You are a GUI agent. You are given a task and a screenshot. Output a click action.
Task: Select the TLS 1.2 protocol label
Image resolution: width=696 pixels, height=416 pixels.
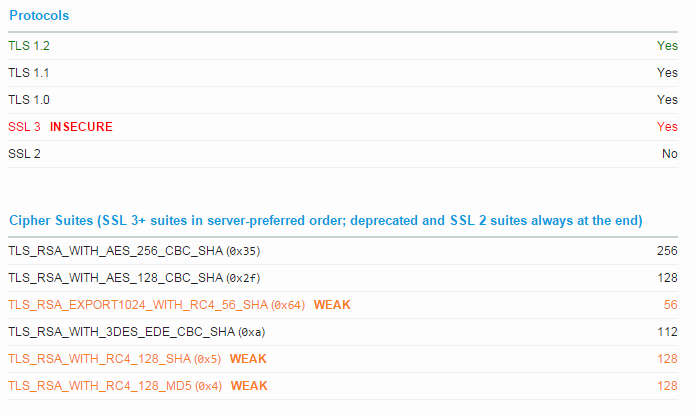click(x=28, y=46)
